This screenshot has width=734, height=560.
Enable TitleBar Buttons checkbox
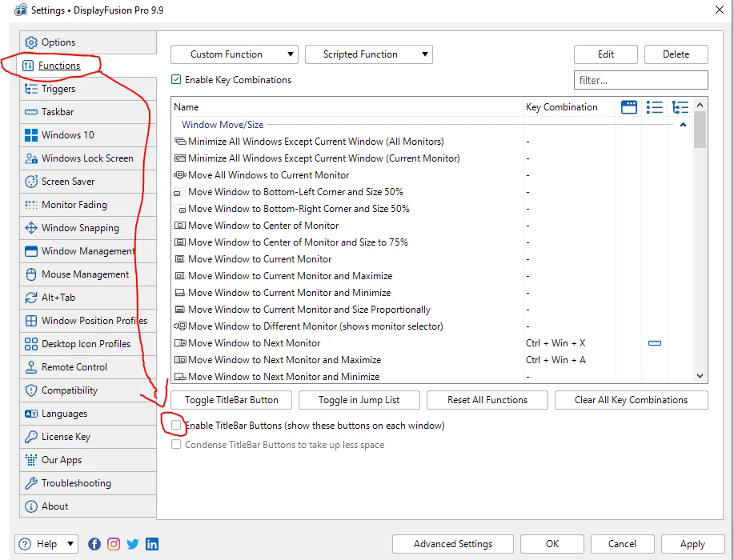pyautogui.click(x=176, y=426)
